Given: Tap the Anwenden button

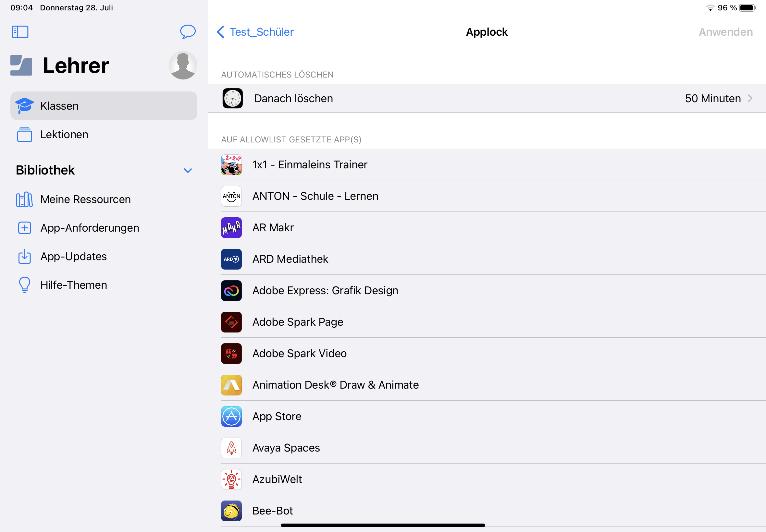Looking at the screenshot, I should tap(725, 32).
